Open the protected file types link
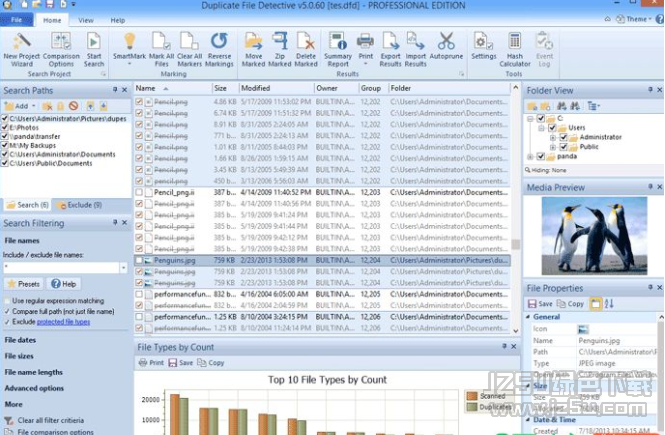Viewport: 665px width, 435px height. (63, 322)
